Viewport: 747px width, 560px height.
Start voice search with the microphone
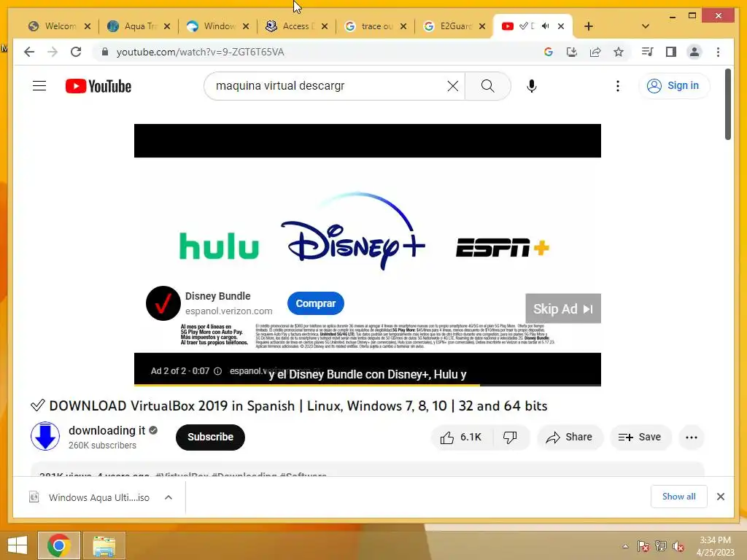point(532,86)
